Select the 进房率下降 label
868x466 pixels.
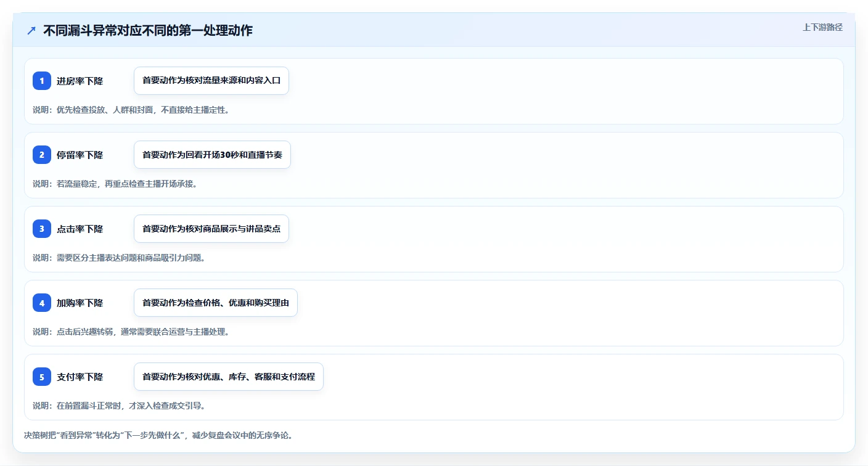(80, 81)
